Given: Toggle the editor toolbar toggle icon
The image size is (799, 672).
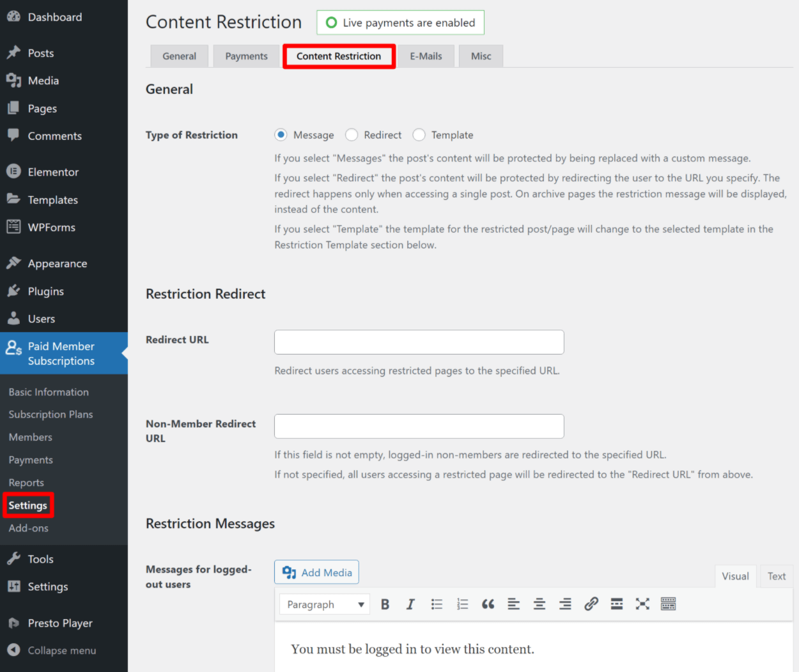Looking at the screenshot, I should coord(669,604).
